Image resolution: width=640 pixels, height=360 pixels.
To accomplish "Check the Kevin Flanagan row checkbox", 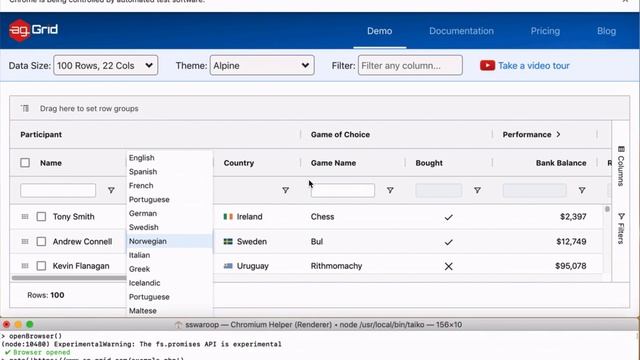I will point(41,266).
